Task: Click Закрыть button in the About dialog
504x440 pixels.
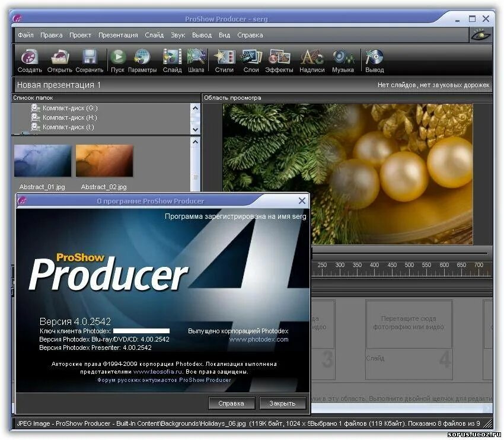Action: click(282, 403)
